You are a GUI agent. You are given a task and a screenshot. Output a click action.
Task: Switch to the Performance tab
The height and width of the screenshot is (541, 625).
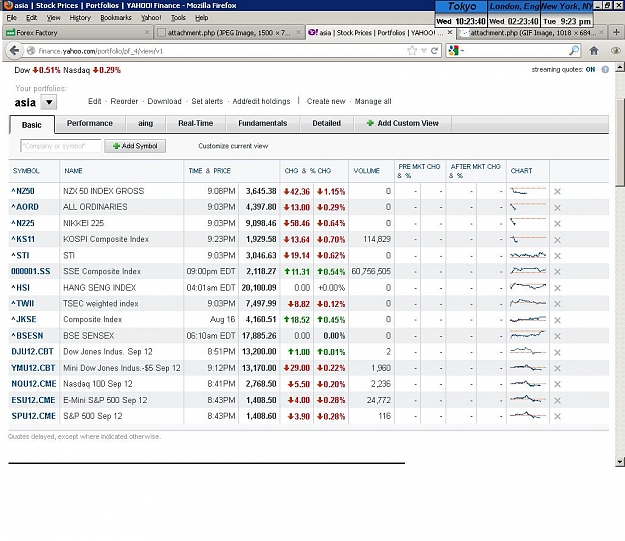[90, 123]
